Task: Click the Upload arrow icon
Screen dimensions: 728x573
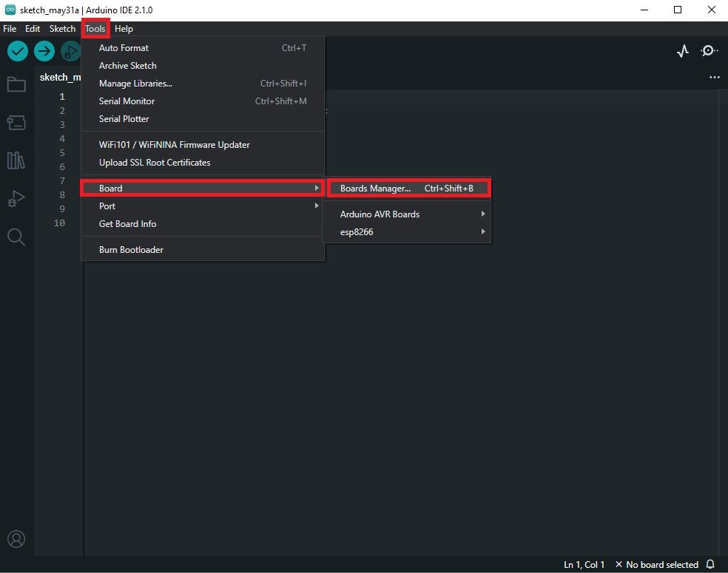Action: [44, 51]
